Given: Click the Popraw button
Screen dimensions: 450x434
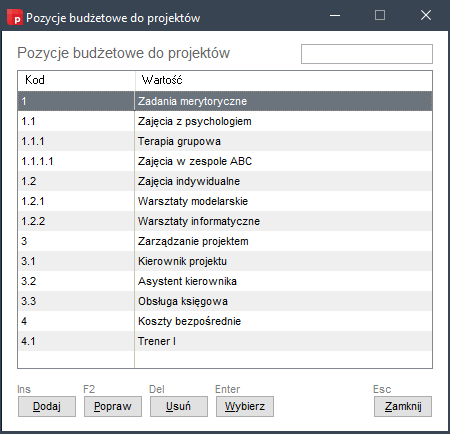Looking at the screenshot, I should point(113,406).
